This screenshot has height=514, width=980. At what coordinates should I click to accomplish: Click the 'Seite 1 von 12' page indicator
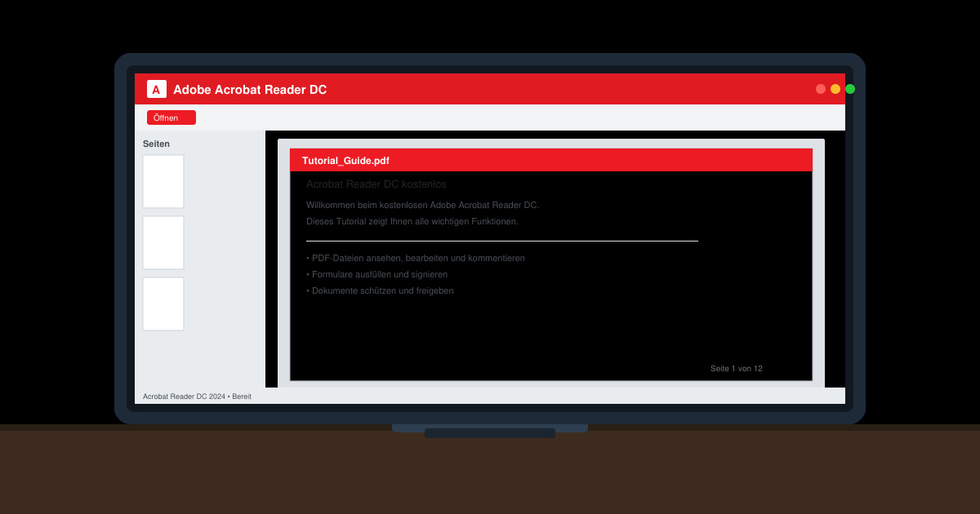click(x=737, y=369)
